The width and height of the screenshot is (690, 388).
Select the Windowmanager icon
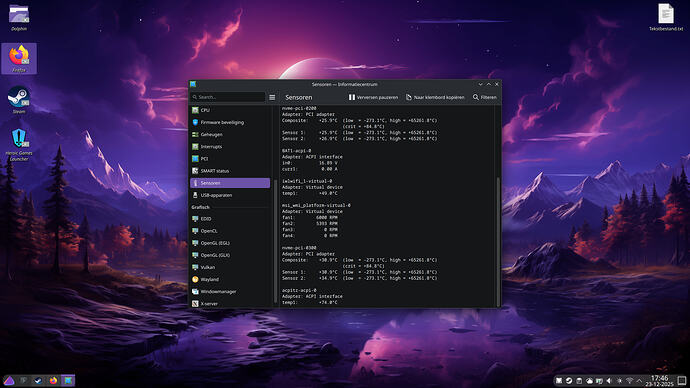coord(195,292)
